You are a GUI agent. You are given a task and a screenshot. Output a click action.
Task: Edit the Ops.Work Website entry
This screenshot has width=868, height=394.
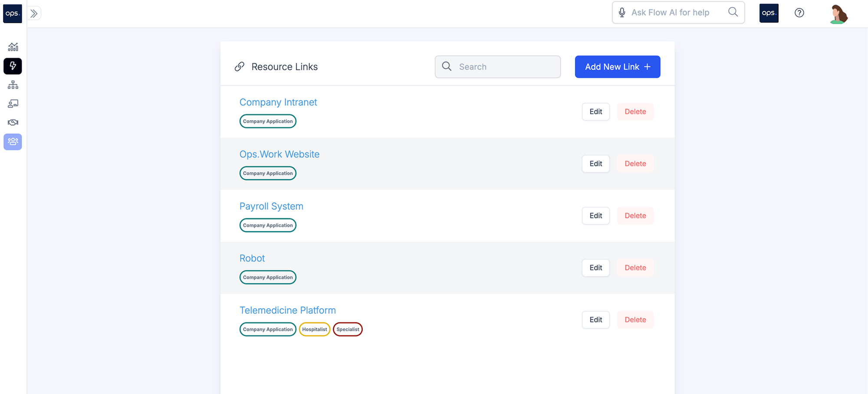point(595,164)
